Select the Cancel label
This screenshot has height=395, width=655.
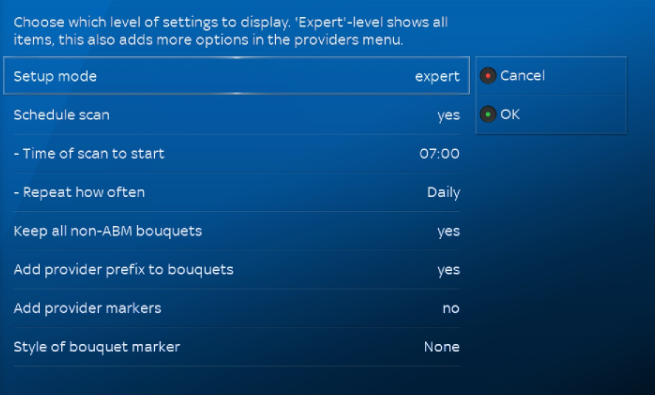pos(522,76)
